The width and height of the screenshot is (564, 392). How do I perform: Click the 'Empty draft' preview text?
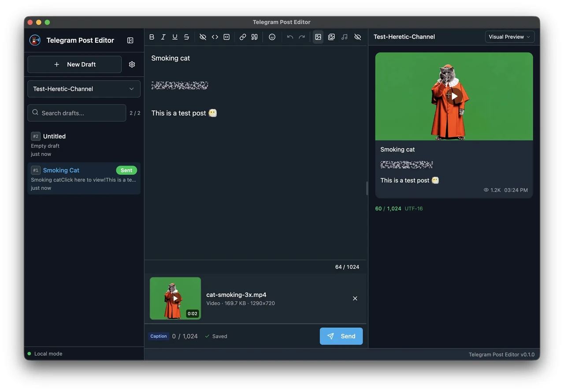pyautogui.click(x=45, y=146)
